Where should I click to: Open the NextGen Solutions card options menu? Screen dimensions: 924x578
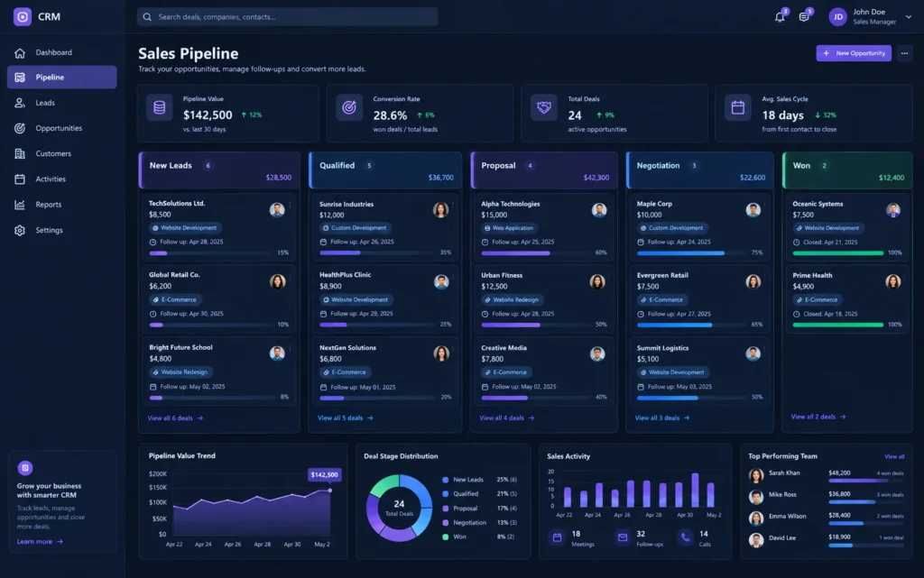click(x=453, y=350)
